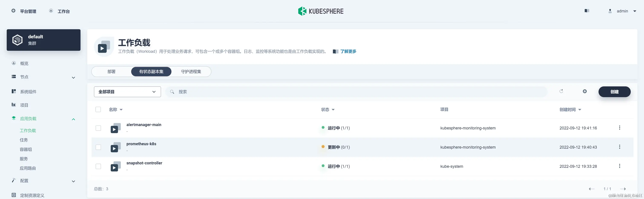
Task: Go to the next page arrow
Action: tap(623, 189)
